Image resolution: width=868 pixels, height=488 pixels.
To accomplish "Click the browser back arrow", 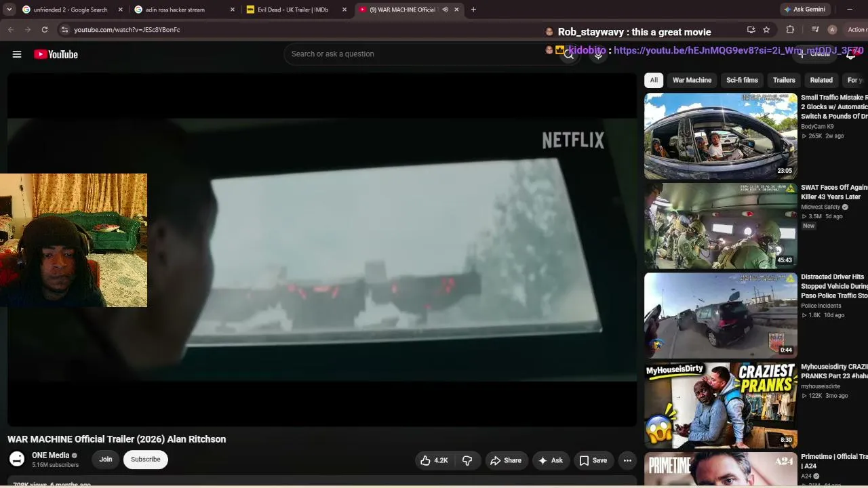I will (11, 30).
